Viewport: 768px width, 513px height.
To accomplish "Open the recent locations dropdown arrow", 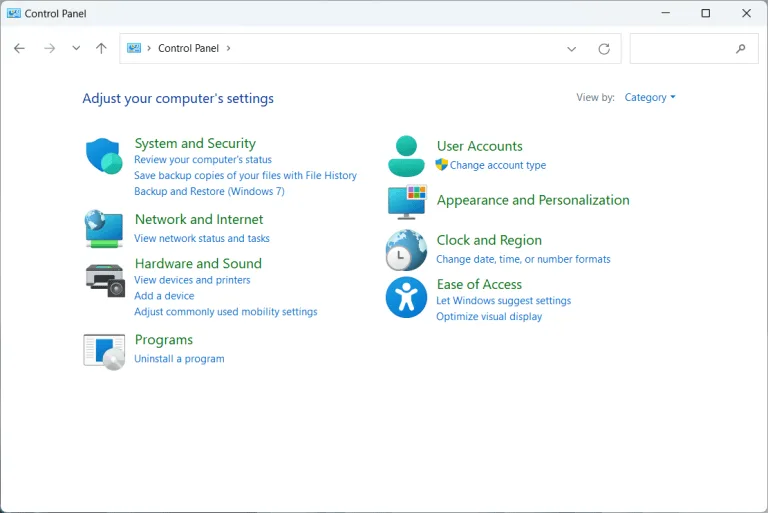I will tap(76, 48).
